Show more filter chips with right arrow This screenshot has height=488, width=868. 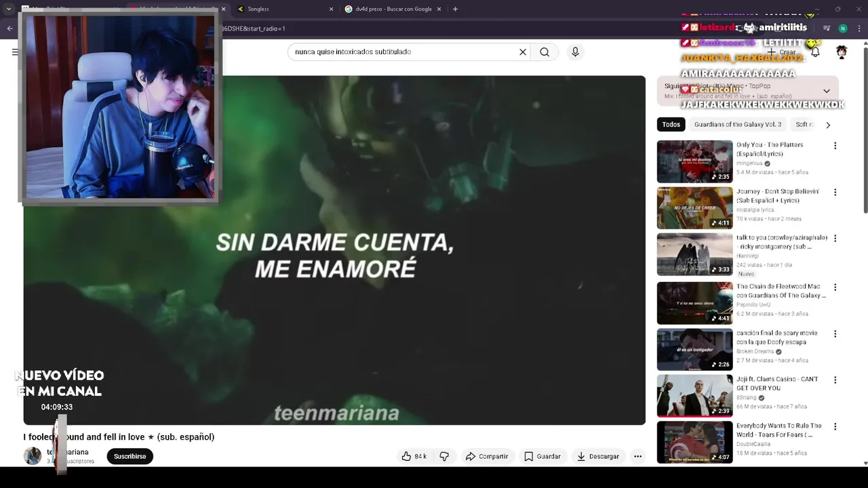827,125
